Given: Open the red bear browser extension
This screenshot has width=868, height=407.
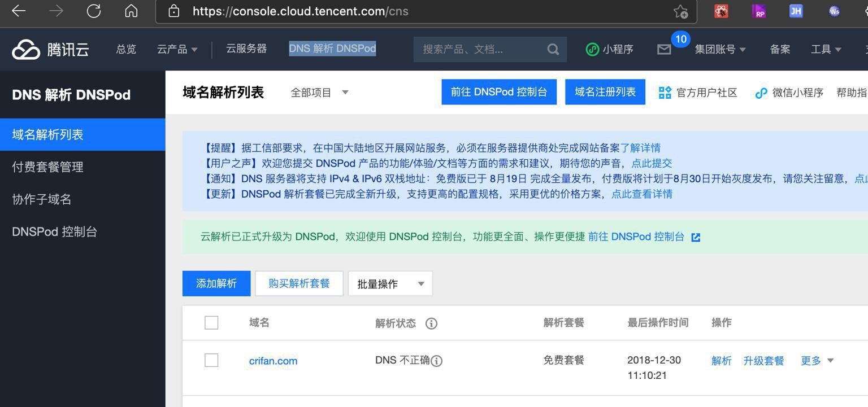Looking at the screenshot, I should point(721,11).
